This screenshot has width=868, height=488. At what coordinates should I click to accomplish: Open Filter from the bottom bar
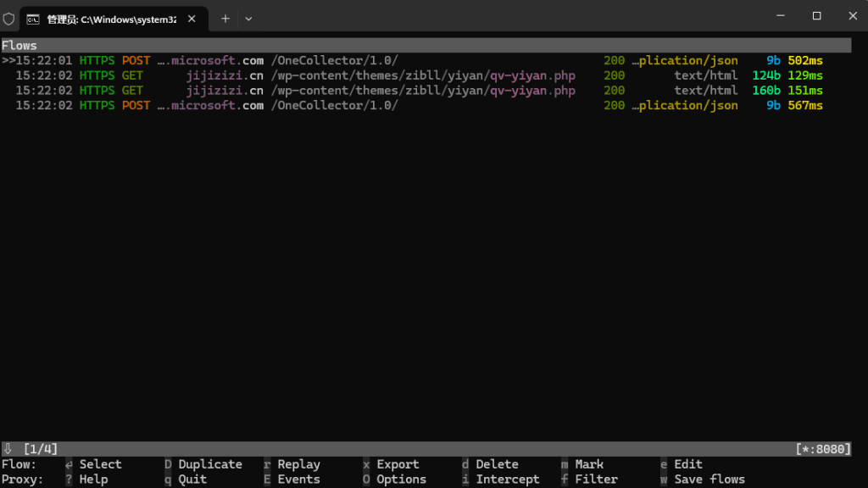pos(596,480)
